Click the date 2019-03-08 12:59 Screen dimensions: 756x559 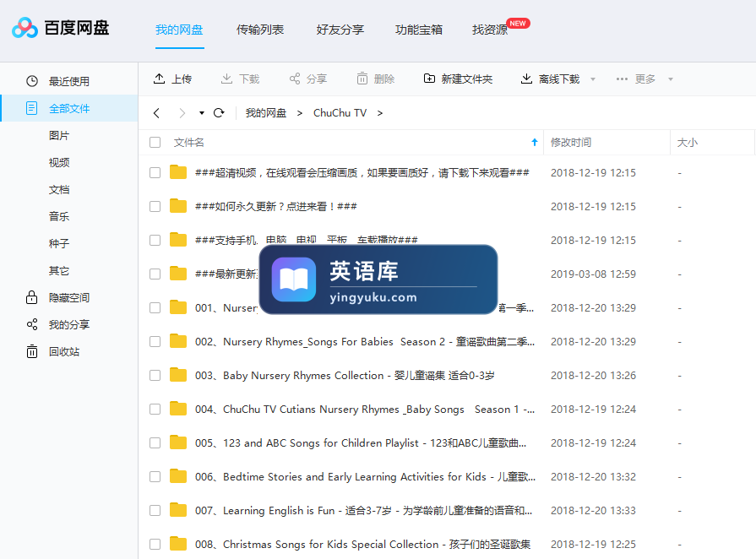click(593, 274)
